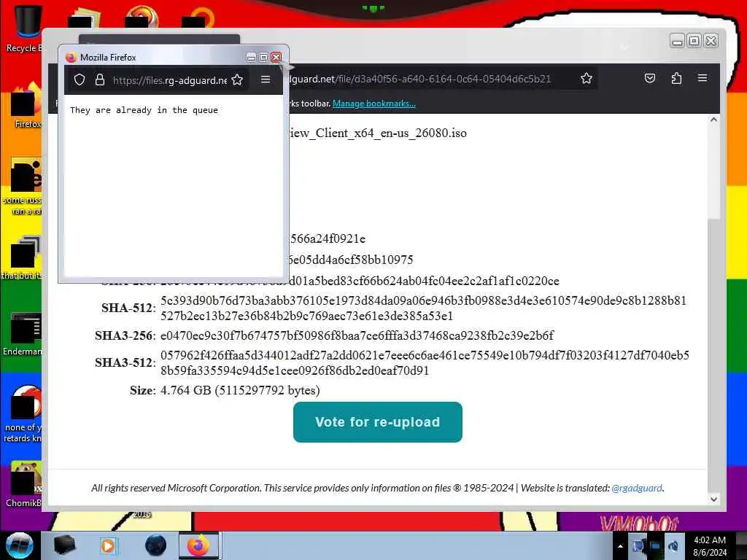Open the Manage bookmarks link

point(374,104)
